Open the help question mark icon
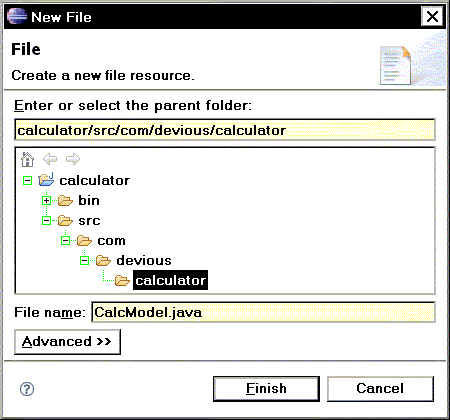This screenshot has height=420, width=450. [27, 389]
